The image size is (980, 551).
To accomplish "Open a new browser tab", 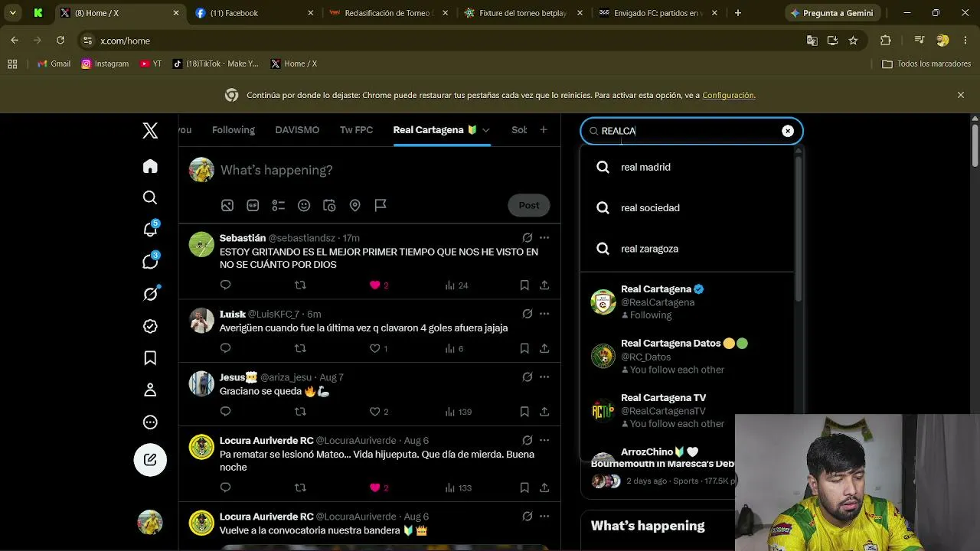I will (738, 13).
